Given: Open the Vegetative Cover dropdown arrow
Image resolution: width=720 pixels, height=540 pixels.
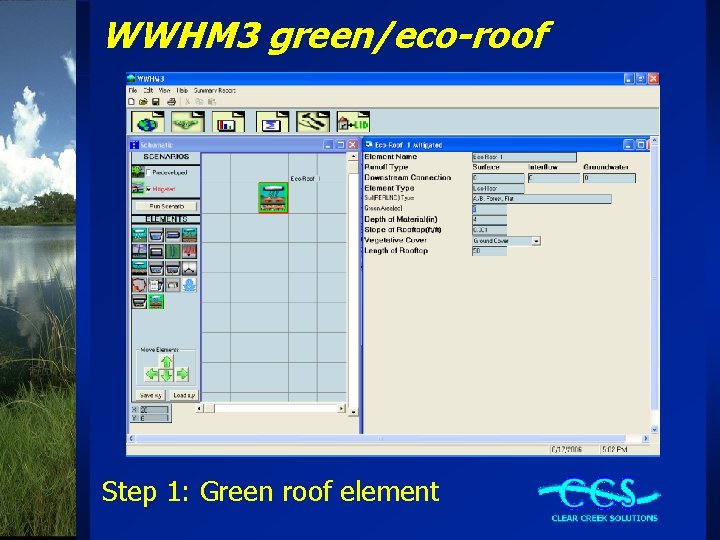Looking at the screenshot, I should coord(536,241).
